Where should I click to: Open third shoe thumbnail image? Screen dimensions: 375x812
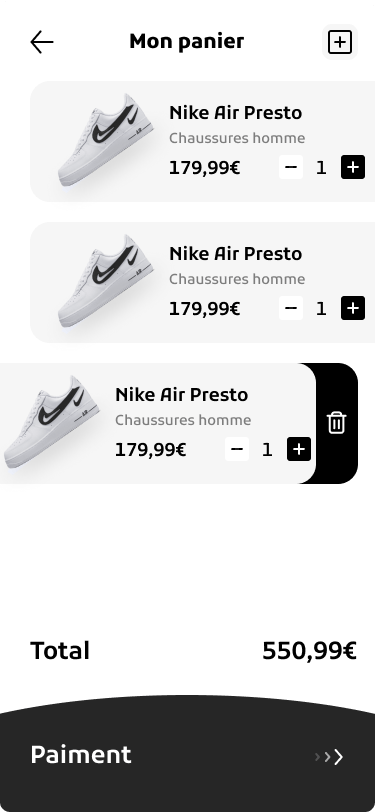point(51,422)
